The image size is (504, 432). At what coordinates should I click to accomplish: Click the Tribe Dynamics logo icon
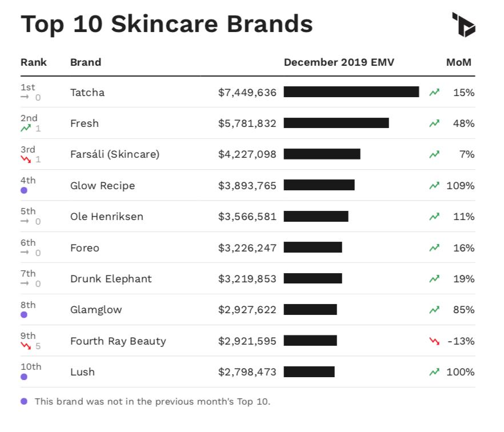[x=463, y=25]
